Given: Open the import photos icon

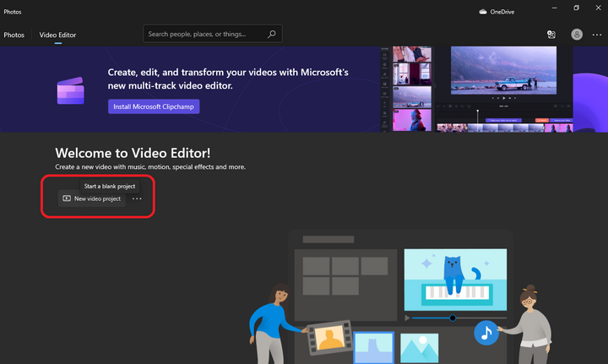Looking at the screenshot, I should tap(551, 35).
